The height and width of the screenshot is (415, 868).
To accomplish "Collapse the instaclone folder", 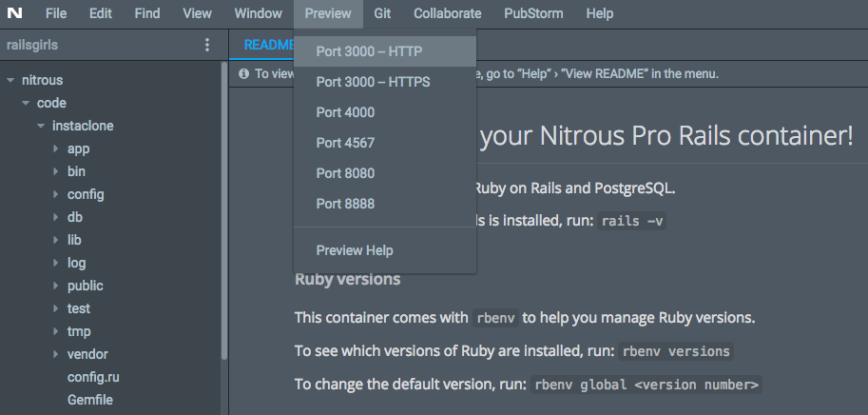I will (41, 127).
